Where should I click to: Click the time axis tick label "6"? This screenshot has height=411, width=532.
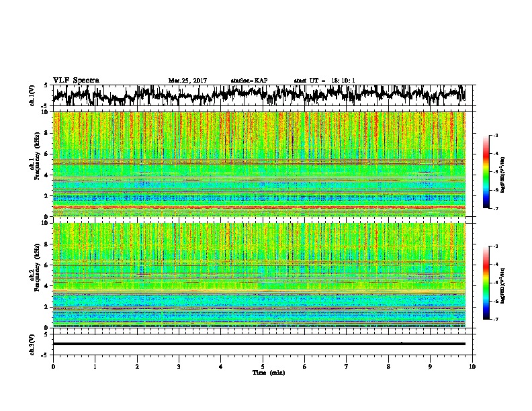[x=305, y=367]
